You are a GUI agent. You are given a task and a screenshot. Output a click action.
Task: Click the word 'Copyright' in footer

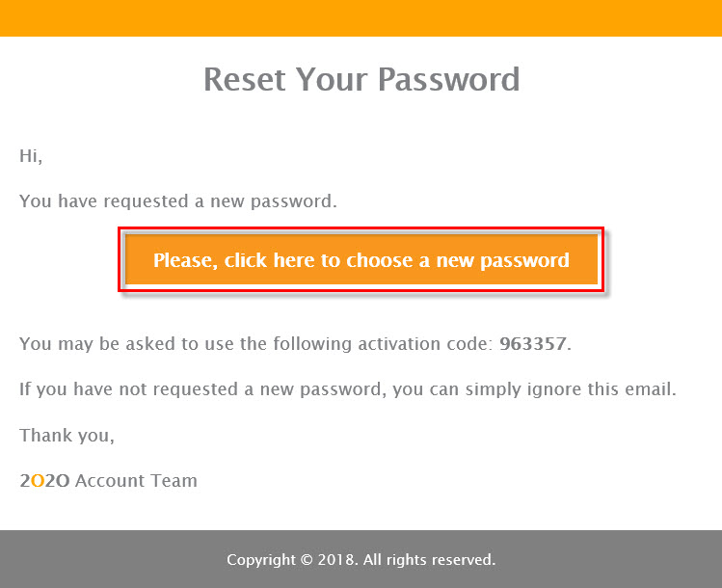261,559
